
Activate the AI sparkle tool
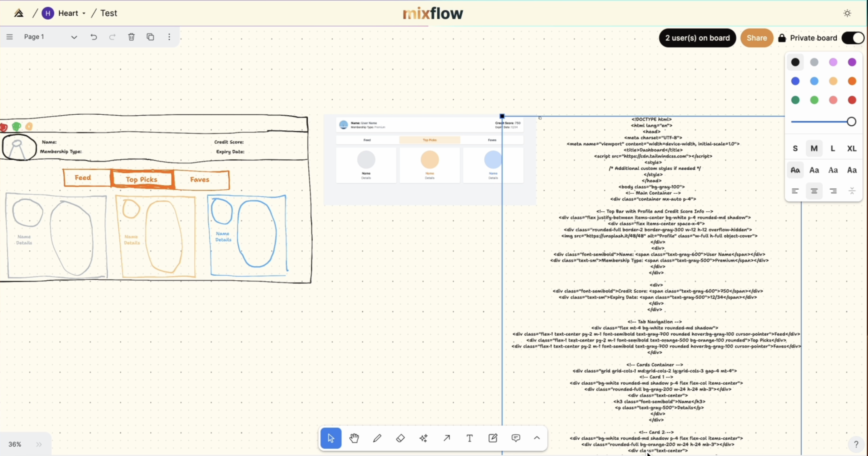click(x=424, y=438)
